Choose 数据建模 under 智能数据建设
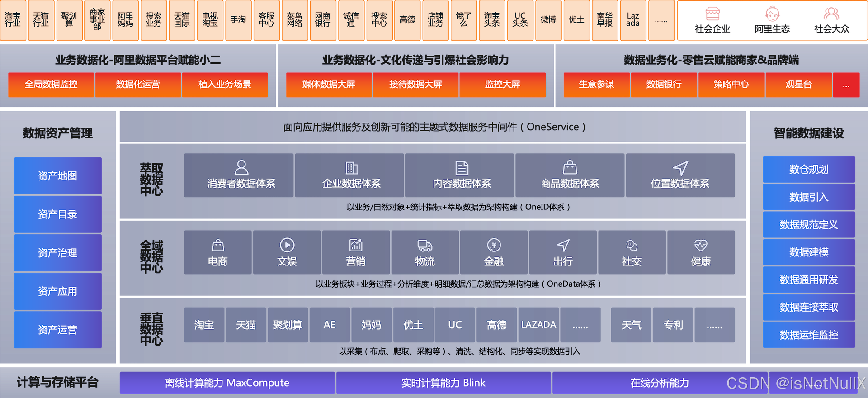 pyautogui.click(x=809, y=252)
